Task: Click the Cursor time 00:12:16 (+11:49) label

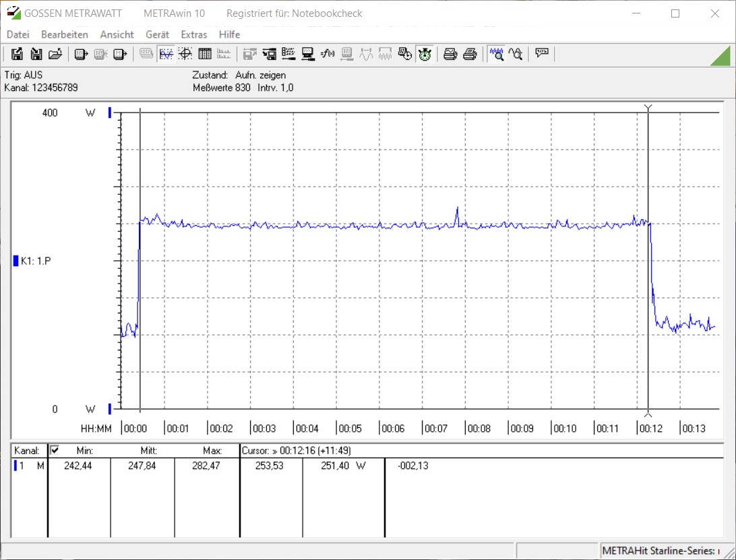Action: click(x=296, y=451)
